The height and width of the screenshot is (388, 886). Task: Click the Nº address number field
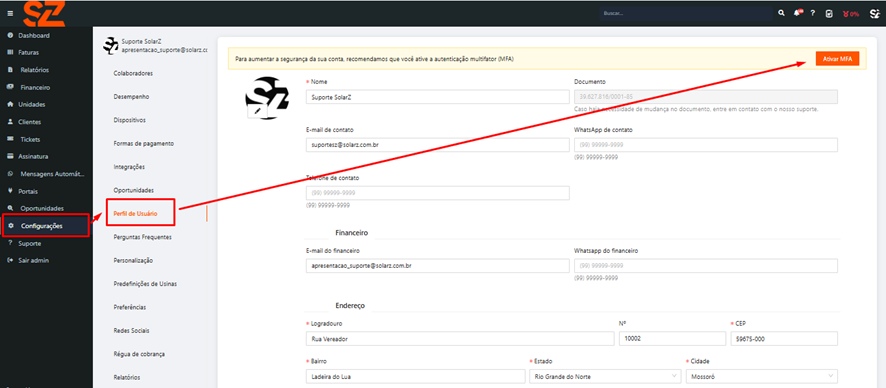click(672, 339)
